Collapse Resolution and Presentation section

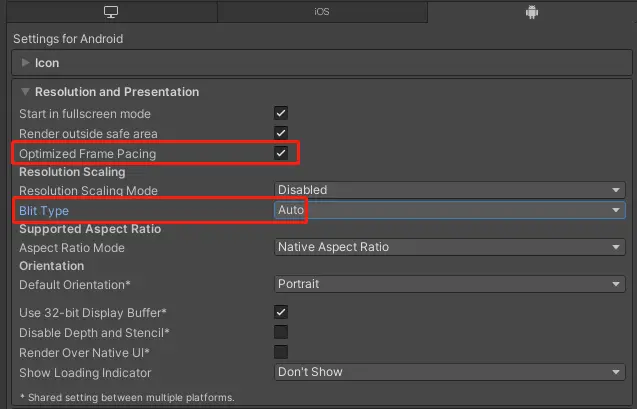[x=26, y=92]
